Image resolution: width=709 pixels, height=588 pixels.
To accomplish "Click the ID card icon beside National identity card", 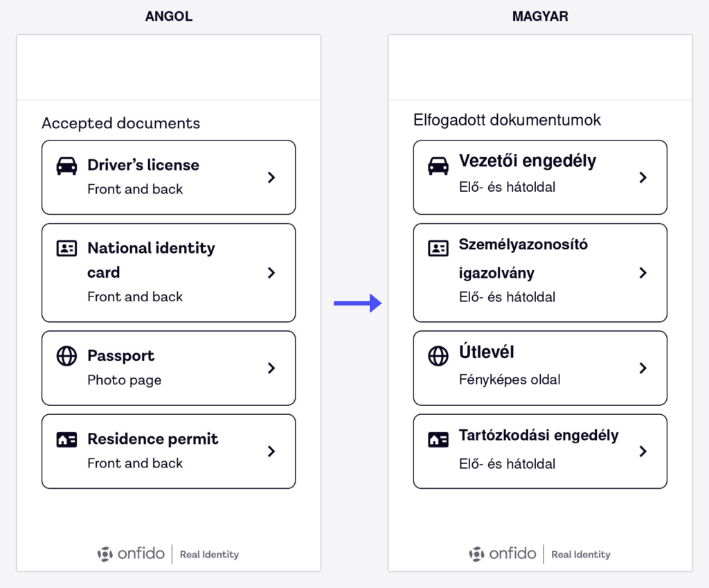I will [66, 249].
